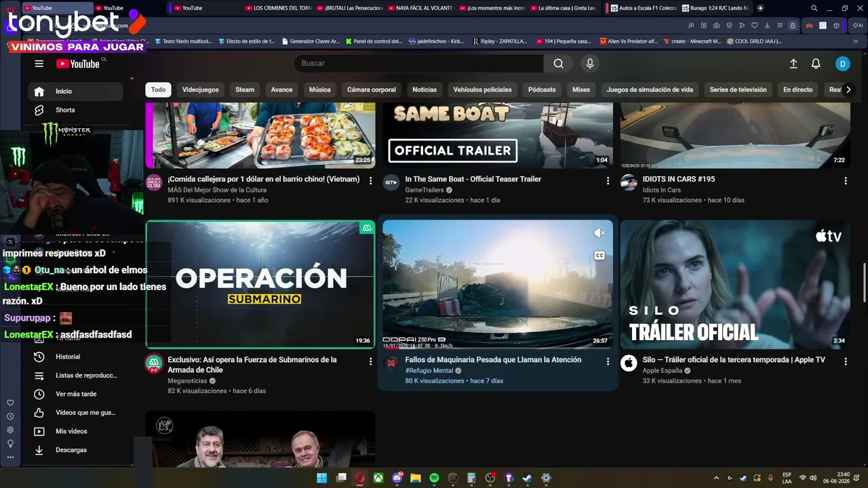
Task: Open Mis vídeos in the sidebar
Action: pos(76,431)
